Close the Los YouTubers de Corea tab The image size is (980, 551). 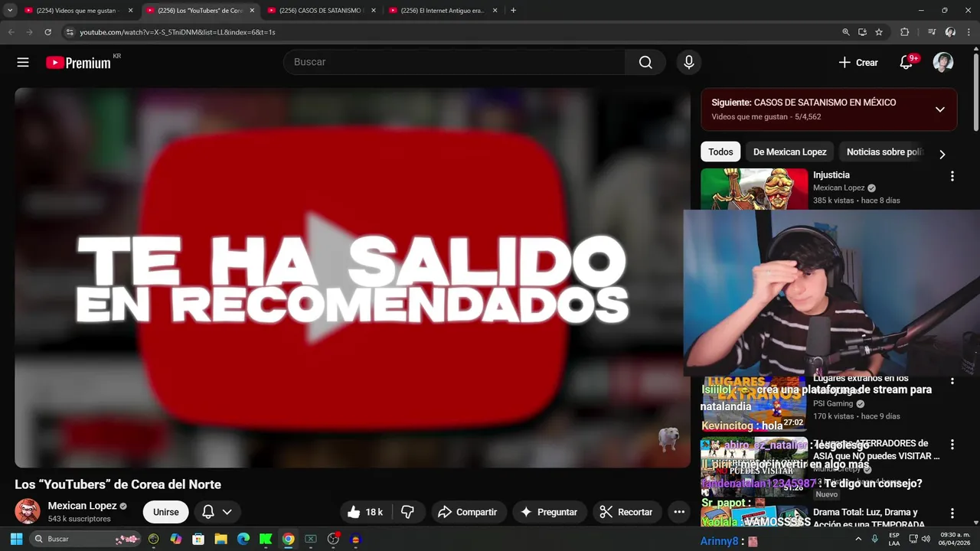point(252,11)
